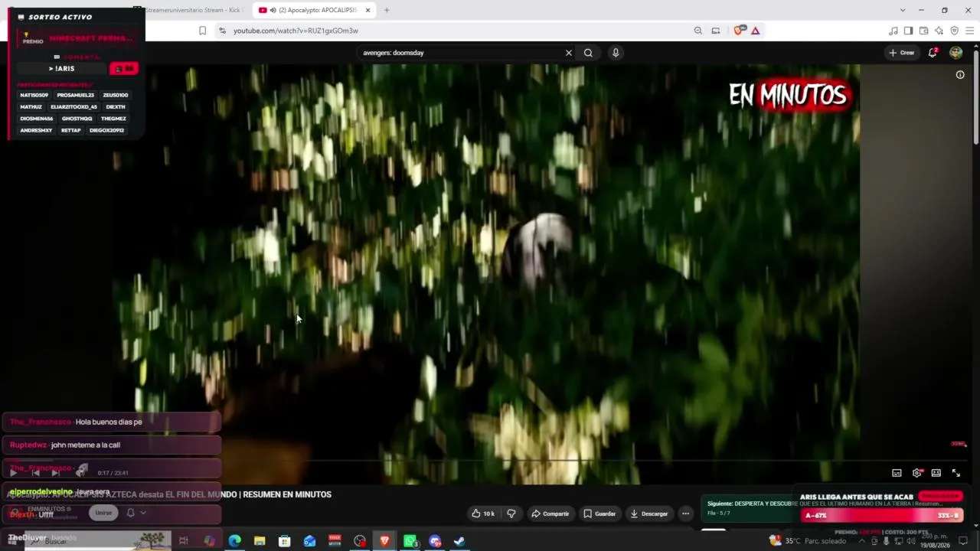The width and height of the screenshot is (980, 551).
Task: Toggle subtitles on the video player
Action: pos(897,473)
